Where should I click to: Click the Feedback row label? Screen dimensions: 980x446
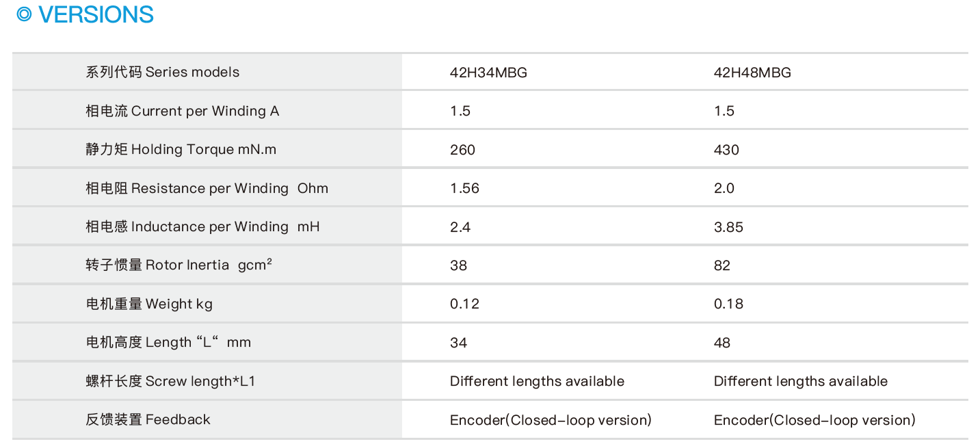click(148, 419)
